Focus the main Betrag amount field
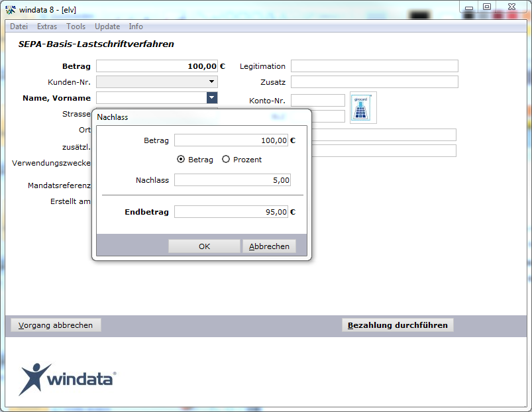 click(157, 66)
